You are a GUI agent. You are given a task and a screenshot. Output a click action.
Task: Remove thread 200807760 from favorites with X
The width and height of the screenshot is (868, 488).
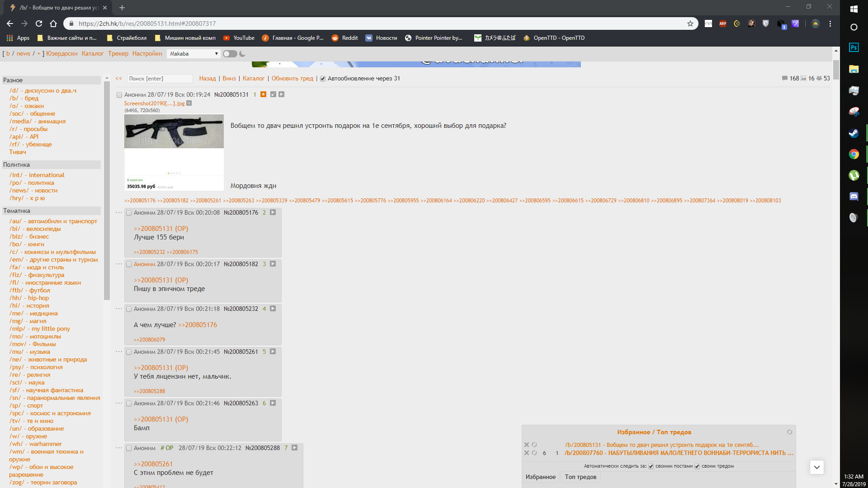tap(526, 453)
